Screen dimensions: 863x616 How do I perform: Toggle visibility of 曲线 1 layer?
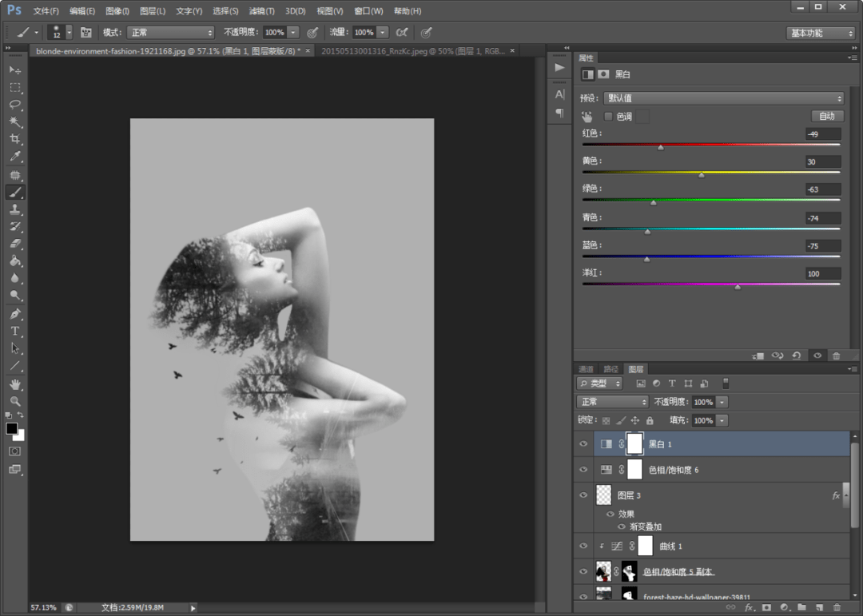tap(583, 546)
